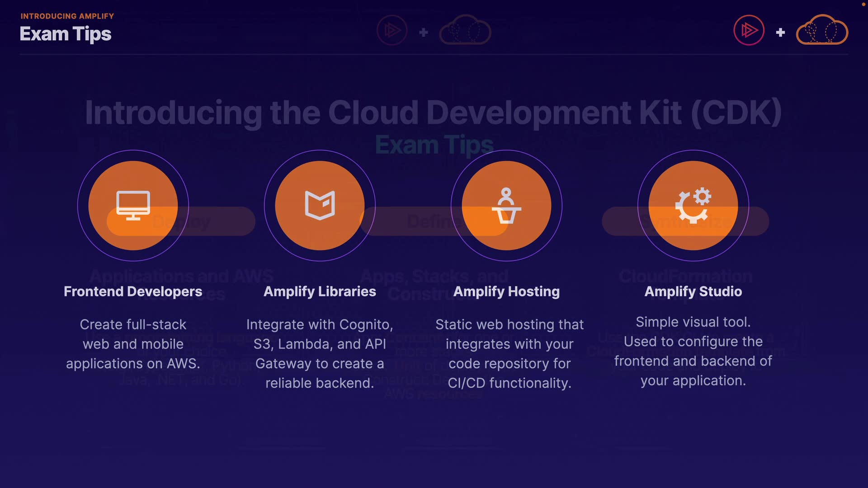Click the faded cloud logo at top center

coord(465,30)
